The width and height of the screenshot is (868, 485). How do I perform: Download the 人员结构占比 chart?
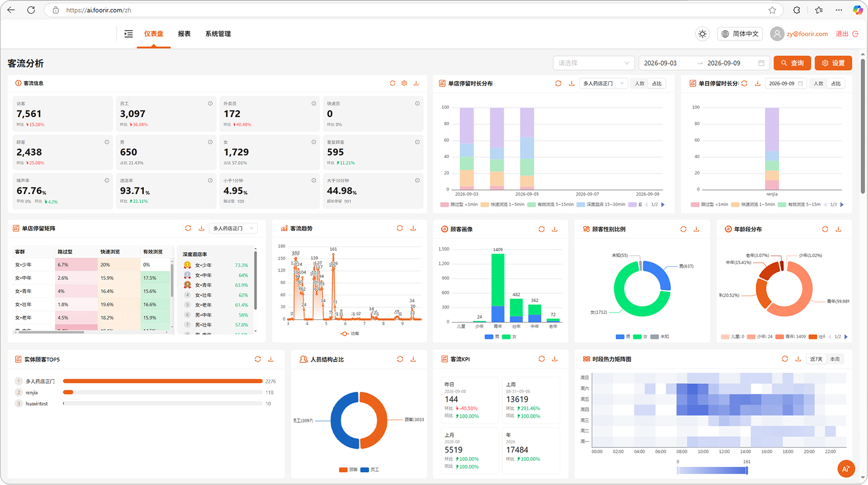click(x=413, y=359)
